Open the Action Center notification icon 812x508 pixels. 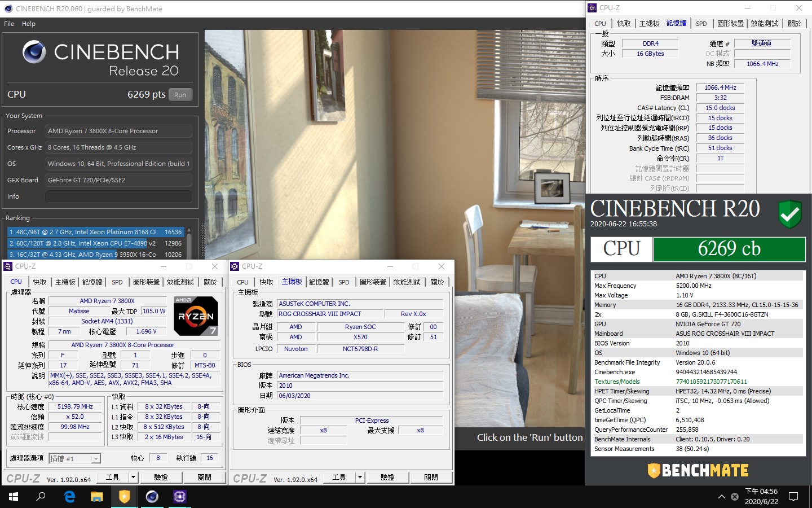pyautogui.click(x=793, y=497)
